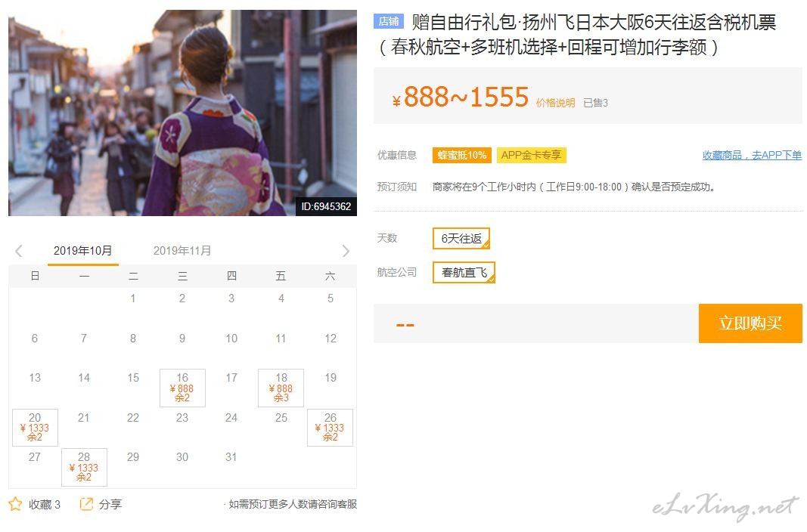
Task: Select October 28 priced ¥1333
Action: click(84, 467)
